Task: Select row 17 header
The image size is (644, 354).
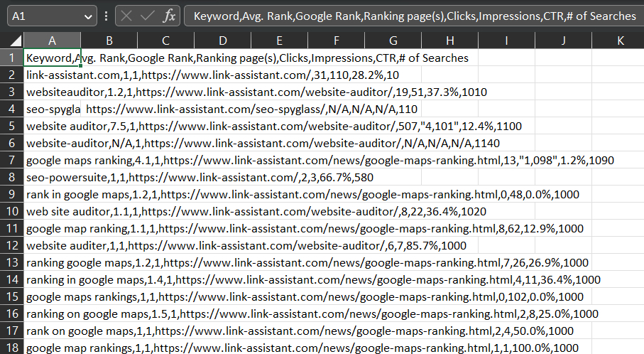Action: pos(11,331)
